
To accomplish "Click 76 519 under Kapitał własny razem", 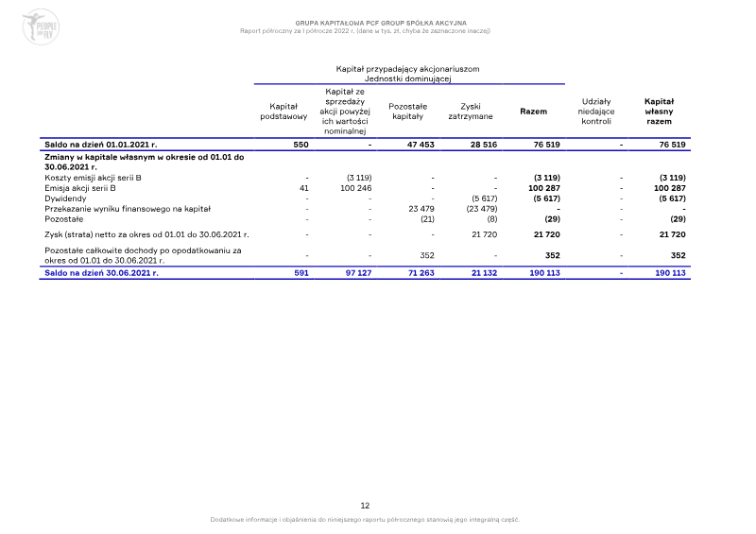I will [672, 145].
